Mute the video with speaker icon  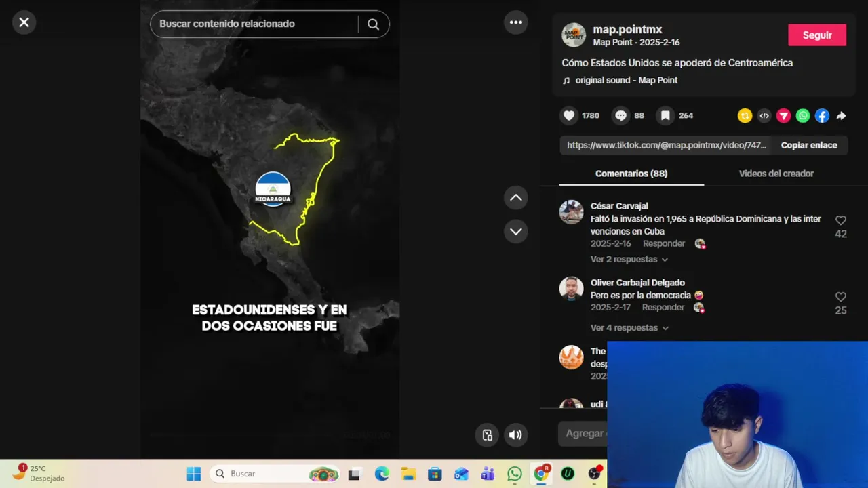515,435
